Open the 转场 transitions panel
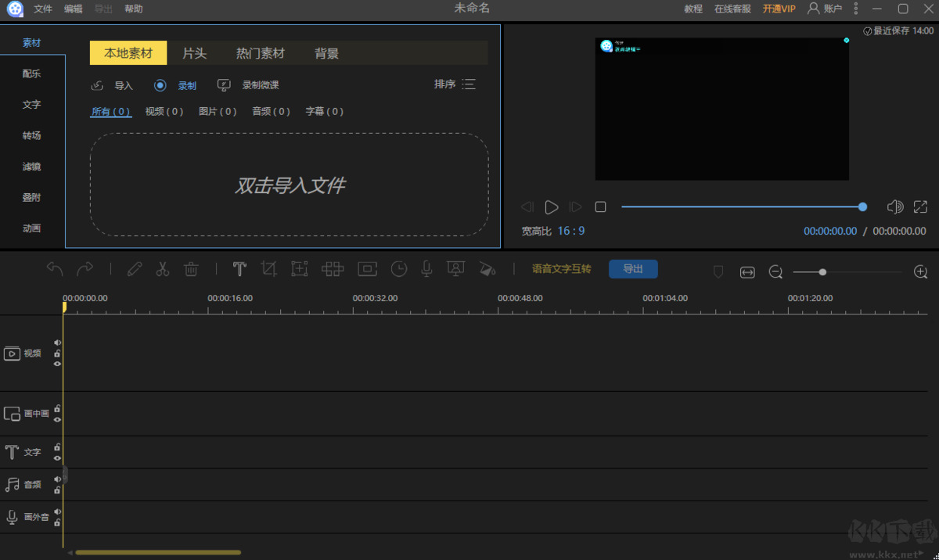The width and height of the screenshot is (939, 560). click(31, 135)
